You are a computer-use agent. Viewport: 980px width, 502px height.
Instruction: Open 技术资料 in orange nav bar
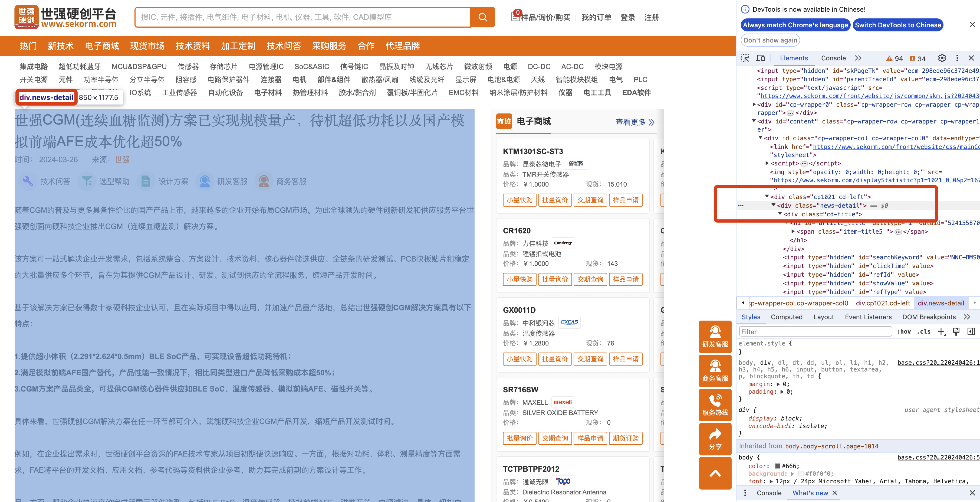click(x=192, y=46)
